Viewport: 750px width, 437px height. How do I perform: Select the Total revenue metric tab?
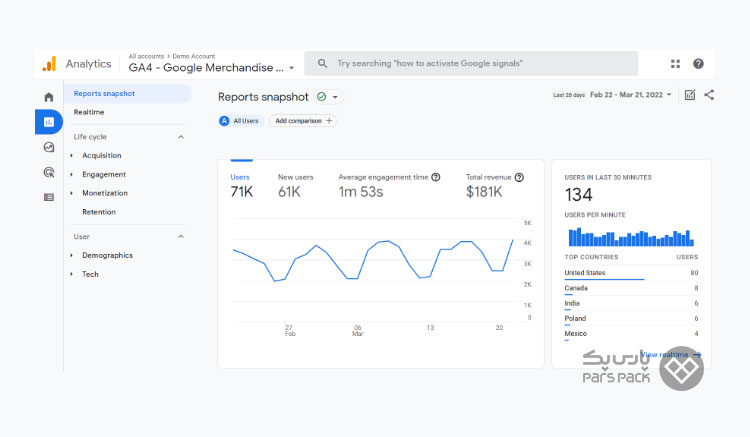(495, 186)
